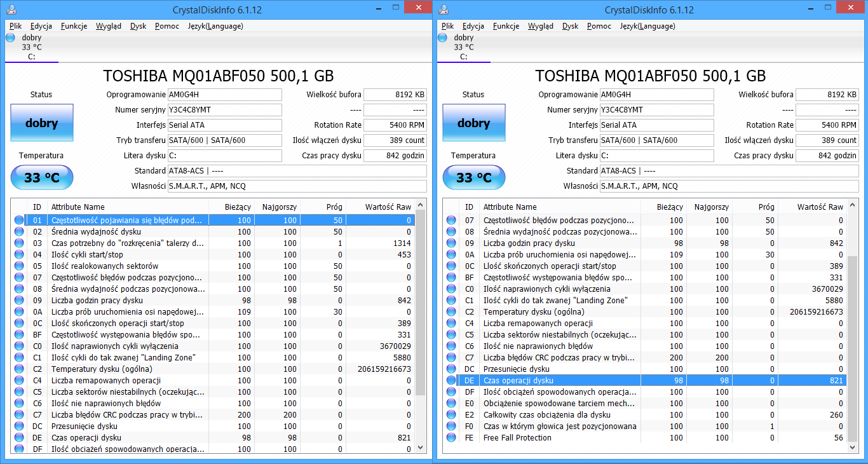The width and height of the screenshot is (868, 464).
Task: Click Tryb transferu field in right window
Action: point(656,140)
